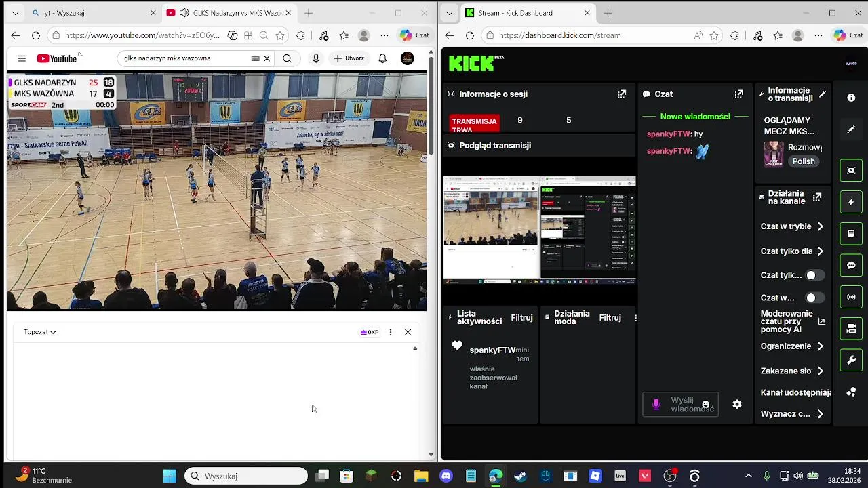Click the wrench icon in Kick sidebar
This screenshot has height=488, width=868.
851,361
